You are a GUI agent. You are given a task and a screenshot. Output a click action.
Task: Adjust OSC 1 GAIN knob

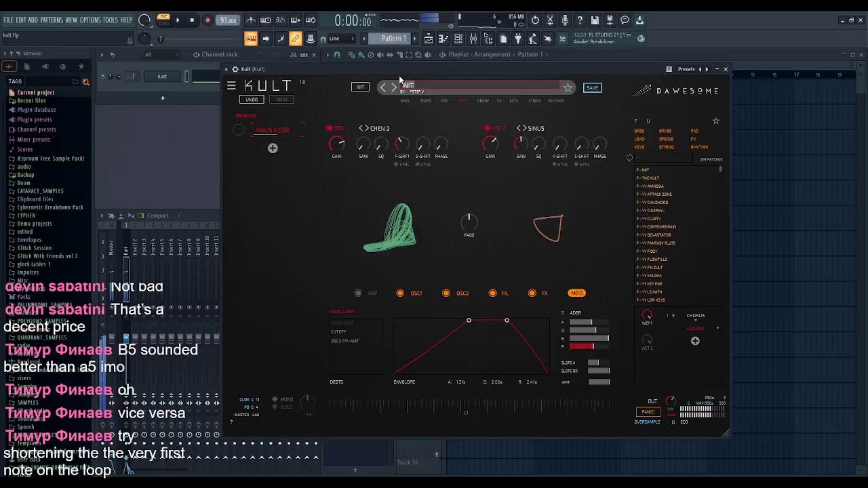[336, 144]
